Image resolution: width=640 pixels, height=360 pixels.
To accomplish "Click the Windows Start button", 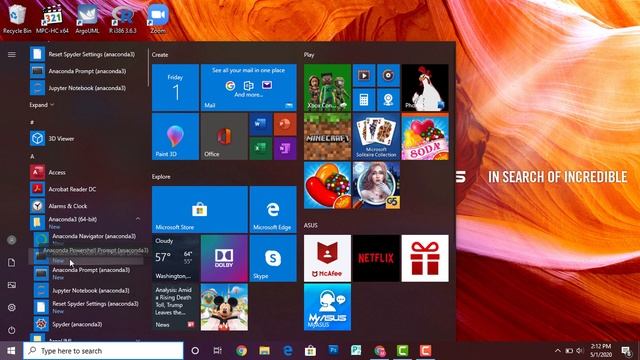I will coord(11,351).
